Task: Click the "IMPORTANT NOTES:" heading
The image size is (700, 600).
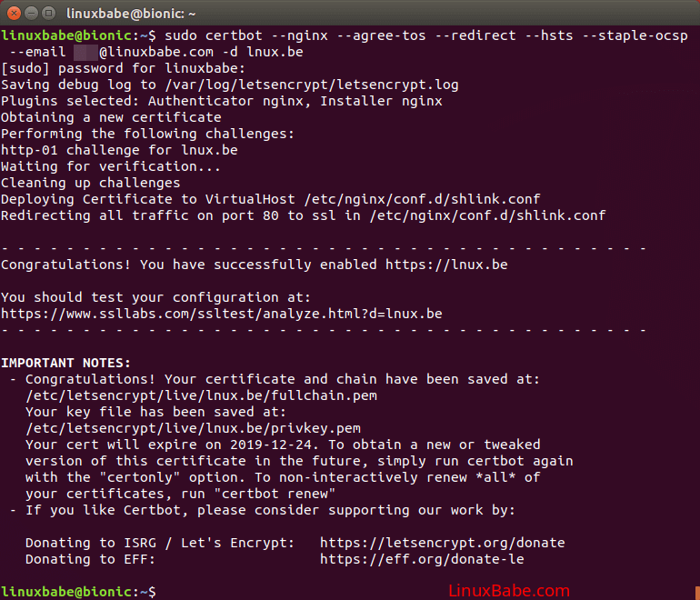Action: point(65,363)
